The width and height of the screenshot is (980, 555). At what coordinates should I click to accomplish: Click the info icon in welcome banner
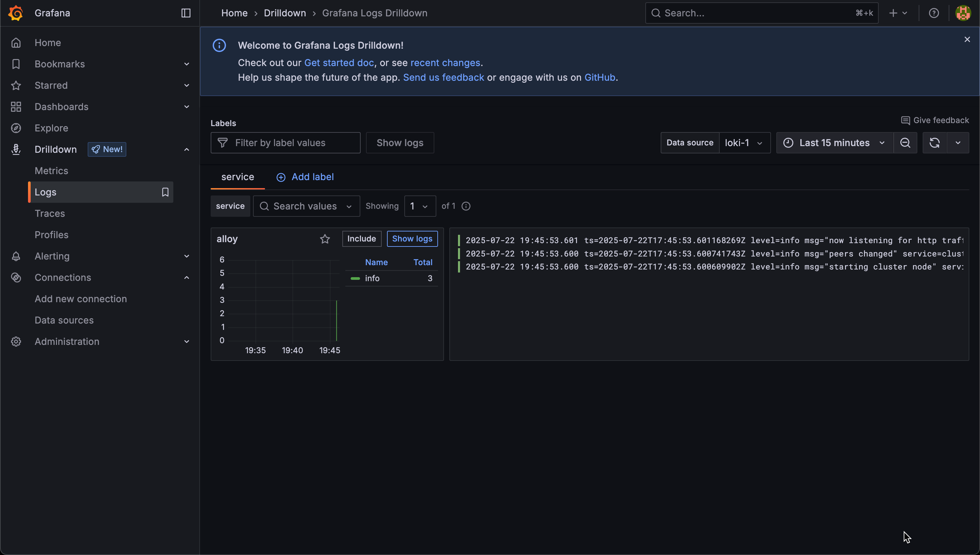click(219, 45)
